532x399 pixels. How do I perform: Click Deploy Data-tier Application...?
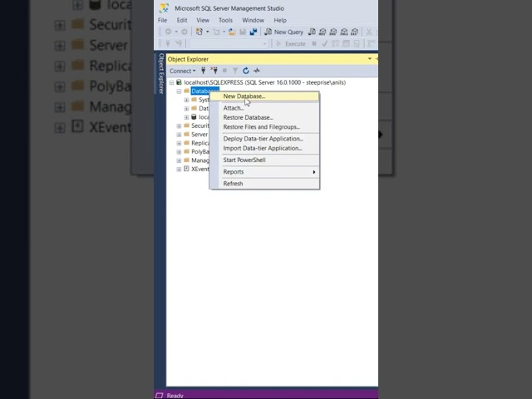(264, 139)
